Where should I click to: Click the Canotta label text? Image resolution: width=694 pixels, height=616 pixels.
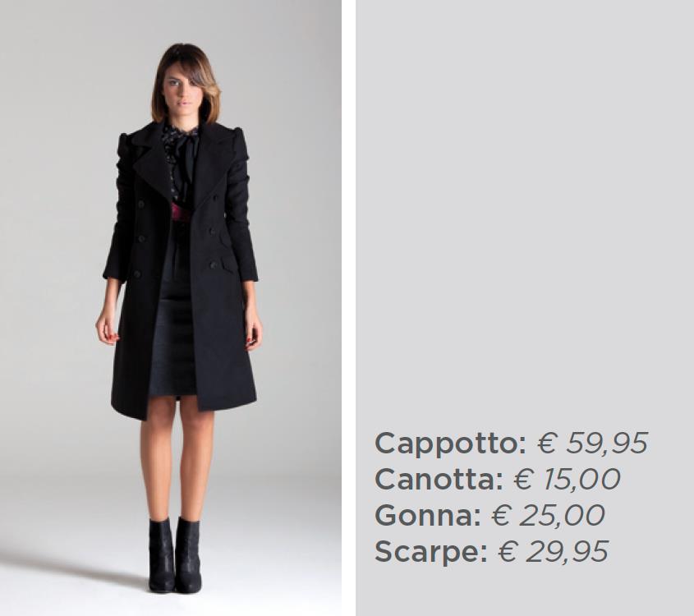coord(439,480)
